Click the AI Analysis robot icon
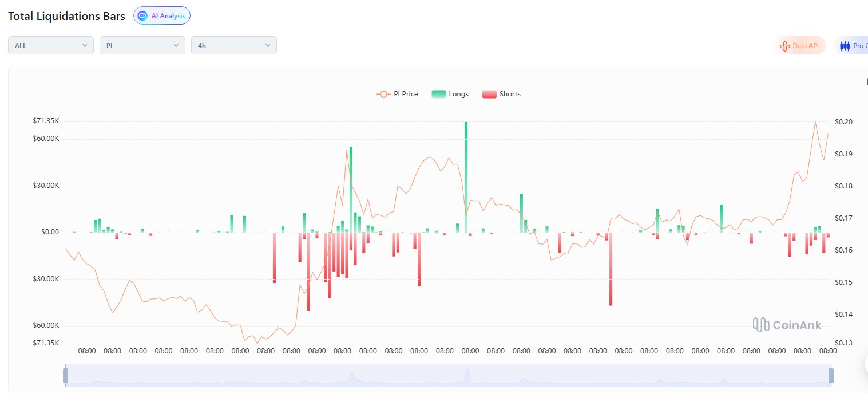 click(x=142, y=16)
